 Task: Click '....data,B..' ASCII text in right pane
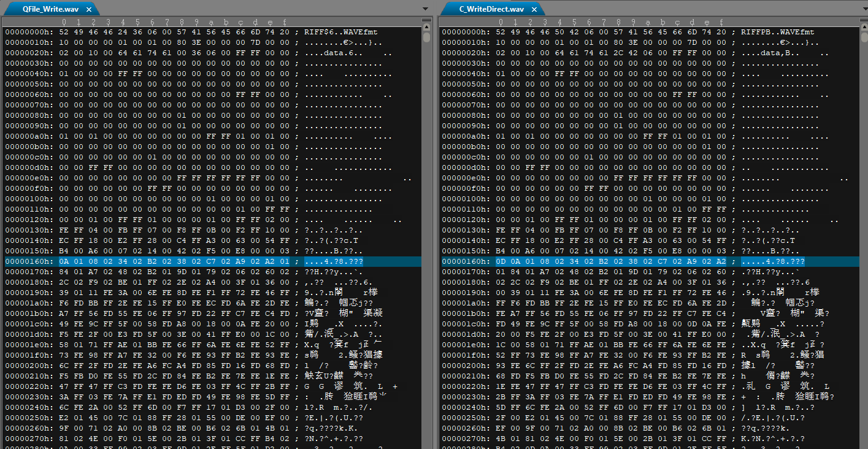785,53
